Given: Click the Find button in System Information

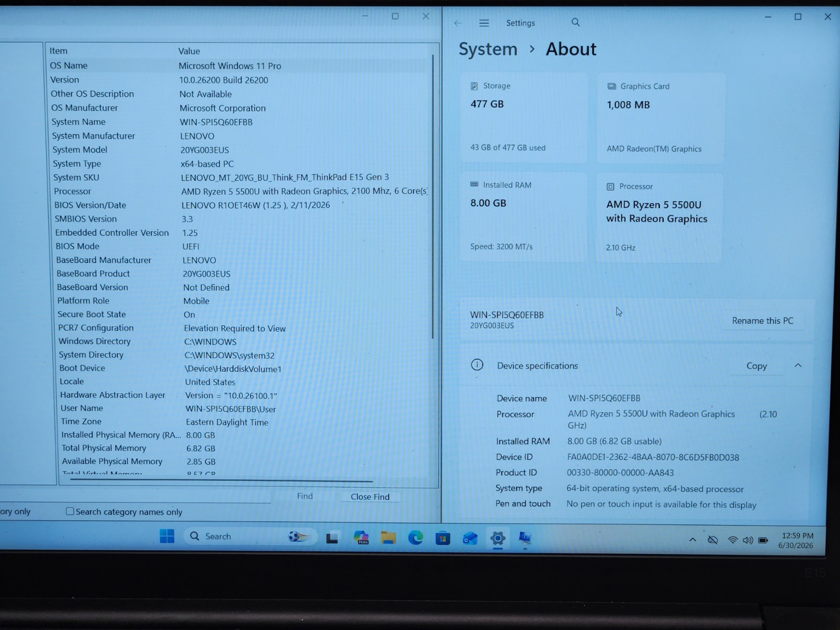Looking at the screenshot, I should point(304,496).
